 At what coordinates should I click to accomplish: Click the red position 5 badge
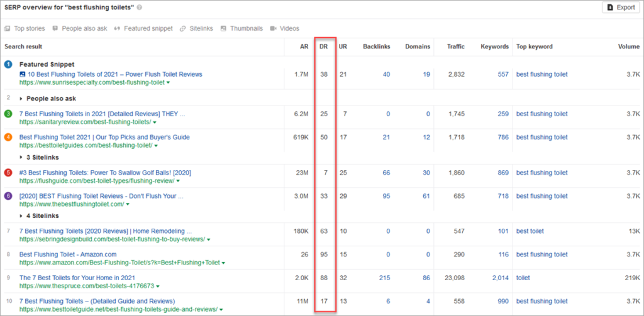coord(8,172)
